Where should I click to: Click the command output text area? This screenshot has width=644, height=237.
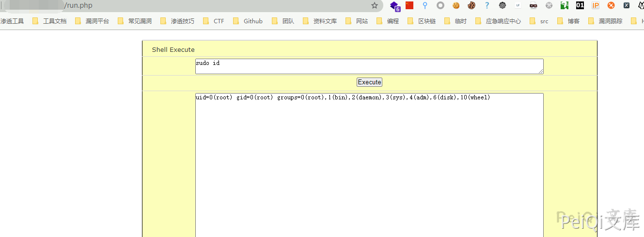click(x=369, y=165)
